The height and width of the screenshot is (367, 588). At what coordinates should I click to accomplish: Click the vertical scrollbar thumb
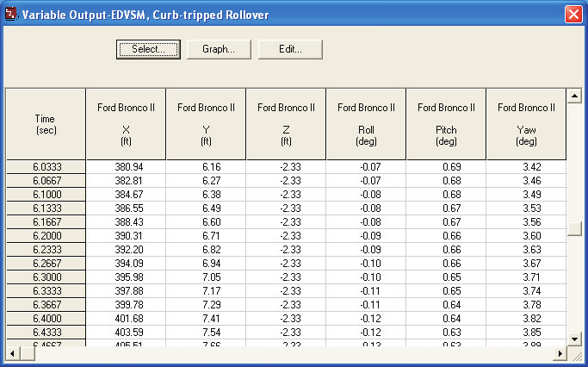(x=574, y=229)
